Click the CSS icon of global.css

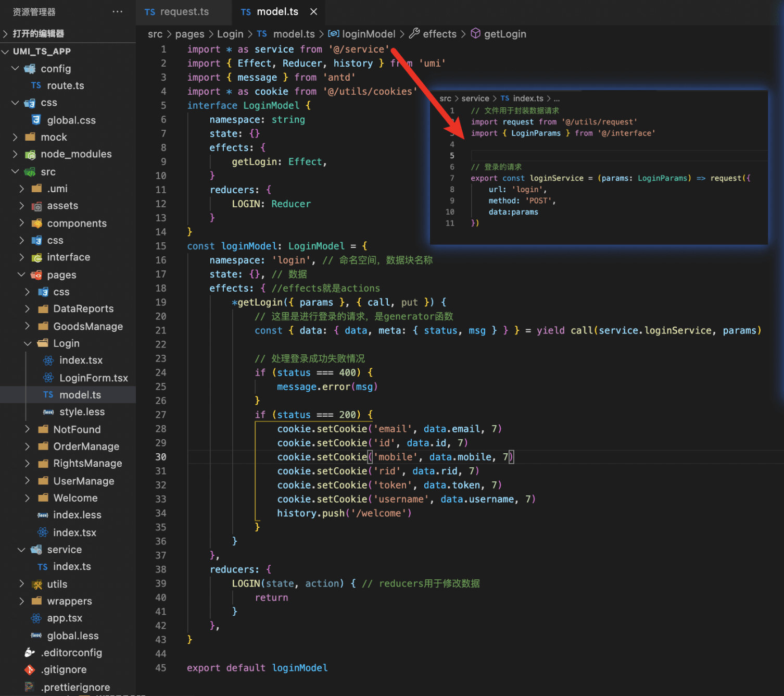tap(36, 120)
